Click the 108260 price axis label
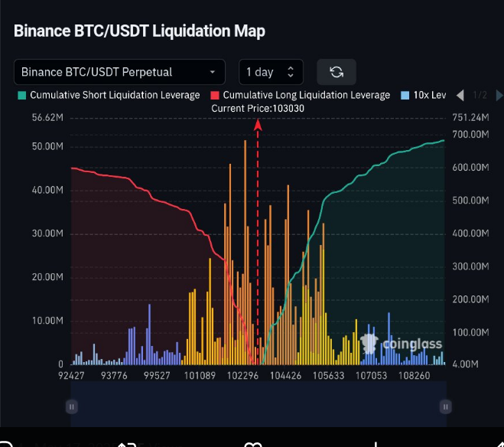Image resolution: width=504 pixels, height=447 pixels. pos(414,376)
